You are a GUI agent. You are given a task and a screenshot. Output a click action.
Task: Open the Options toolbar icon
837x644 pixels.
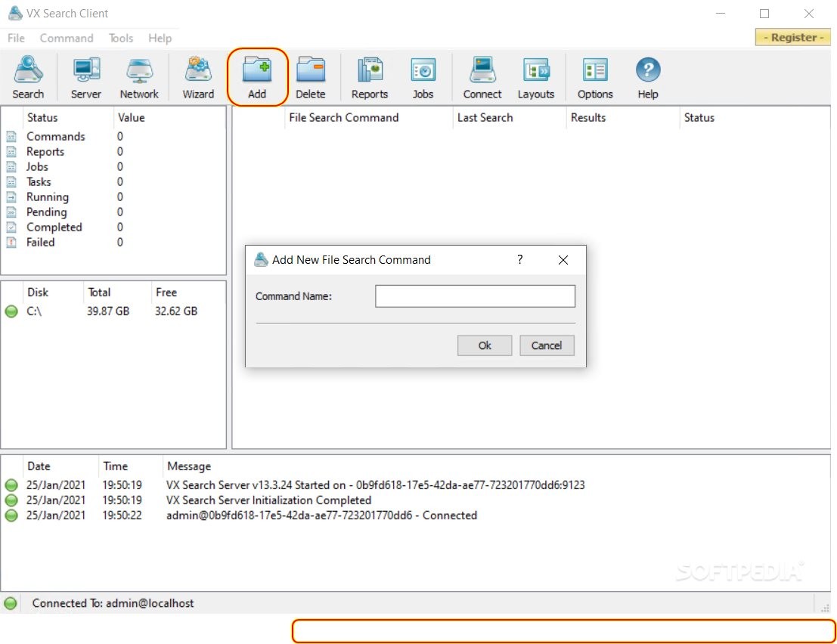click(595, 77)
